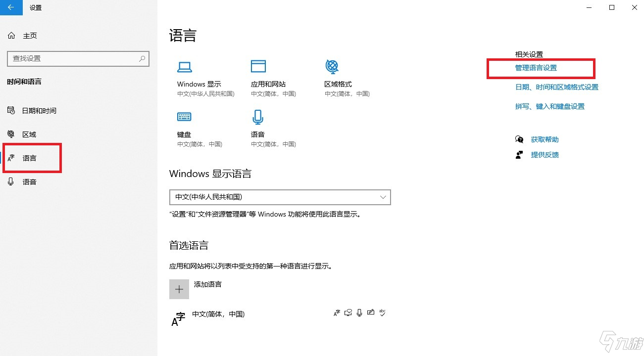The width and height of the screenshot is (644, 356).
Task: Click the 添加语言 button label
Action: [x=208, y=284]
